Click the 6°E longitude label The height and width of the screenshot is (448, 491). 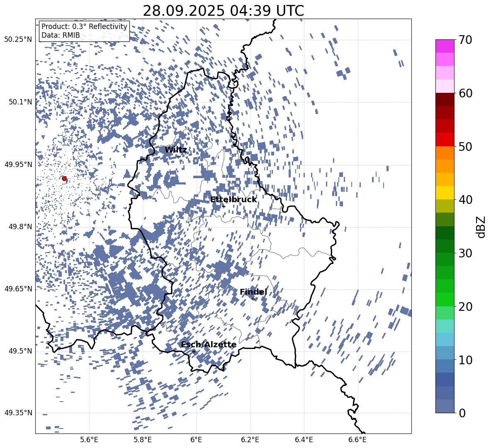196,440
